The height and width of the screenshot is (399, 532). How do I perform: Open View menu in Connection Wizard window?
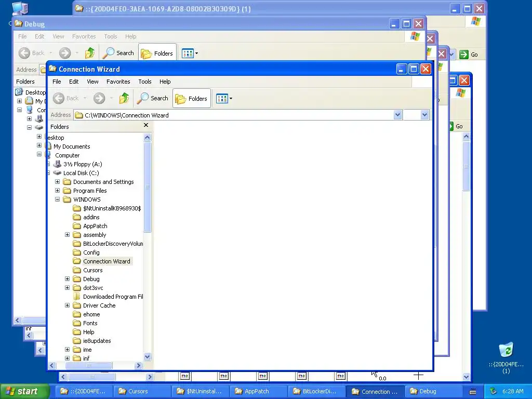[x=92, y=82]
